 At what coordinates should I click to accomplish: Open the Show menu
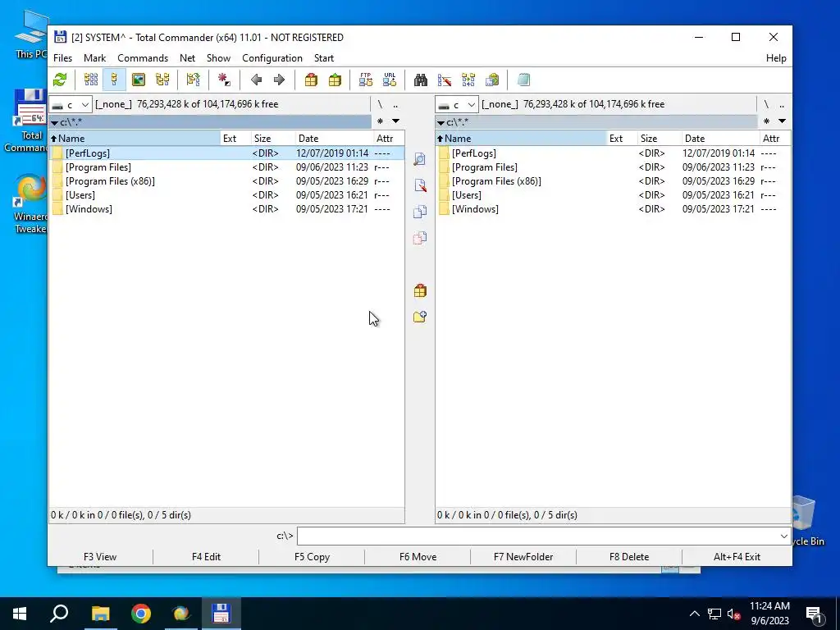[x=218, y=58]
